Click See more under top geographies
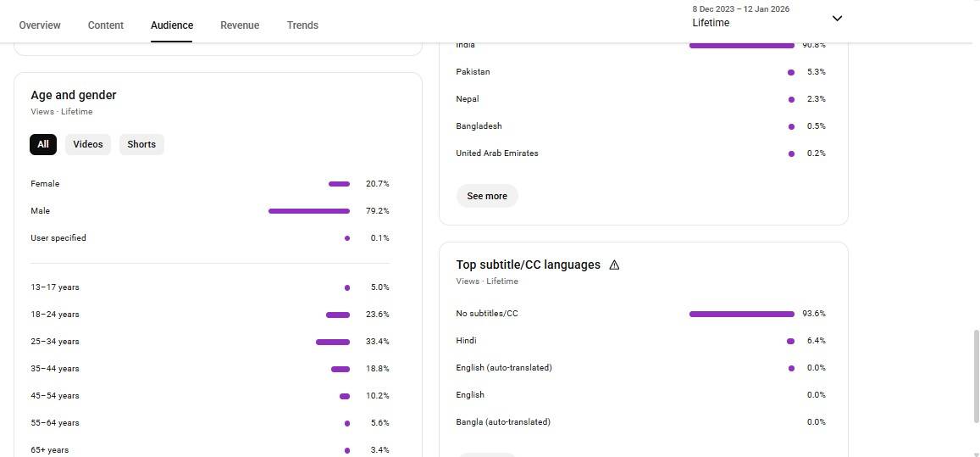 click(487, 196)
